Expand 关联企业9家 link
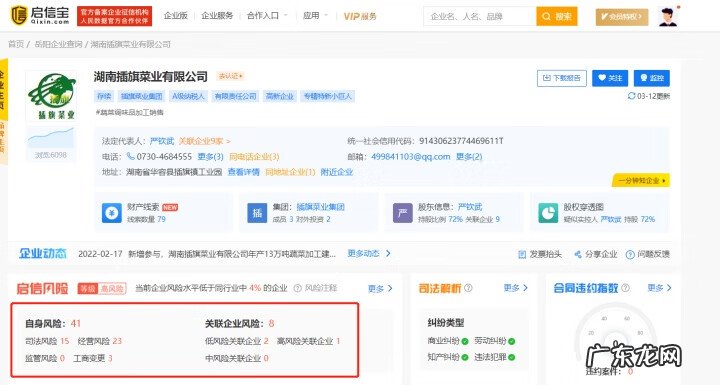 tap(204, 141)
